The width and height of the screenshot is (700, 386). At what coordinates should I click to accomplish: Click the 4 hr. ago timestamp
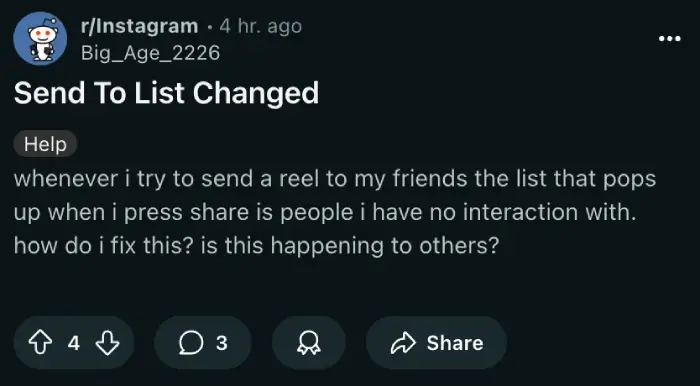261,26
